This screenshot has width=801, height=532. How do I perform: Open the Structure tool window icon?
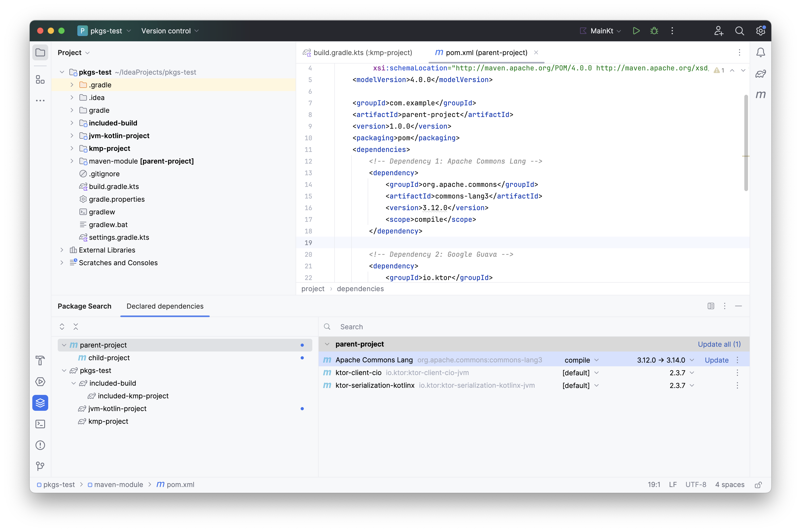(40, 79)
